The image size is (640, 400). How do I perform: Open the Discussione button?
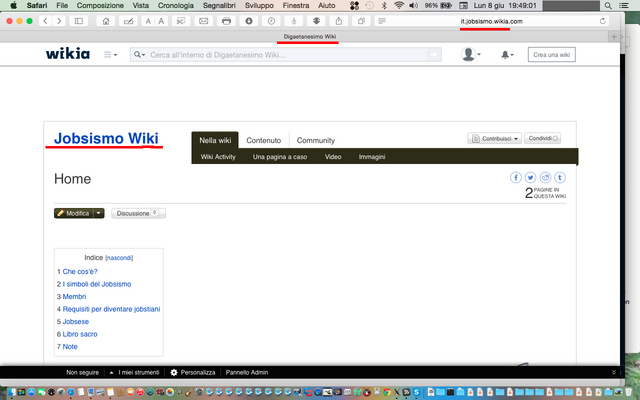(x=138, y=213)
